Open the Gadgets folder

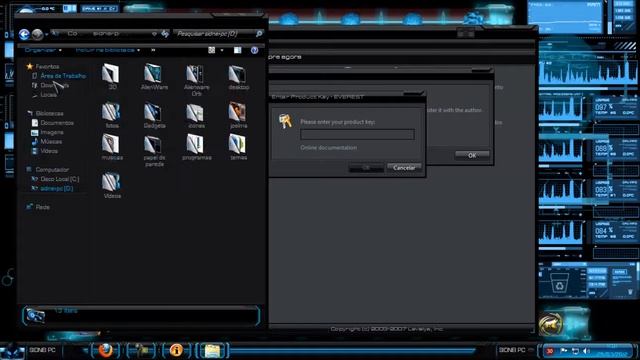coord(154,115)
